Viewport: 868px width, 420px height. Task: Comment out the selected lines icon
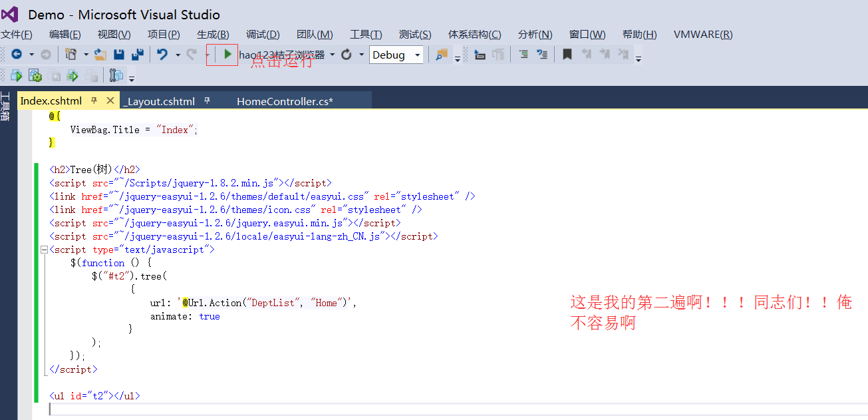click(523, 55)
